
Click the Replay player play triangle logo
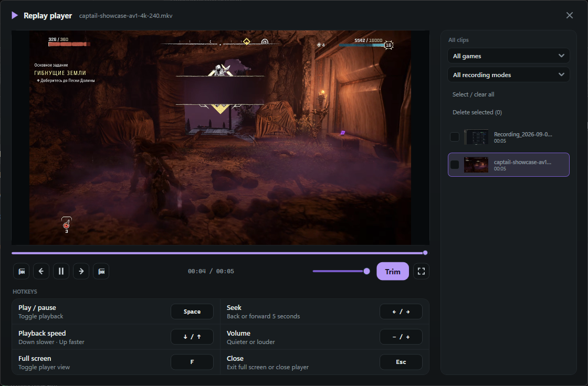pos(15,15)
